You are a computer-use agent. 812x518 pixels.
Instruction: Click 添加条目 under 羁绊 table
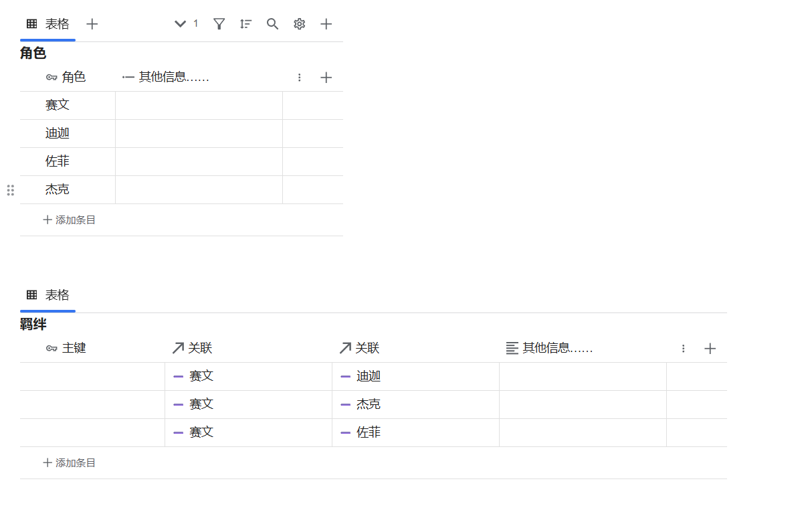[70, 462]
